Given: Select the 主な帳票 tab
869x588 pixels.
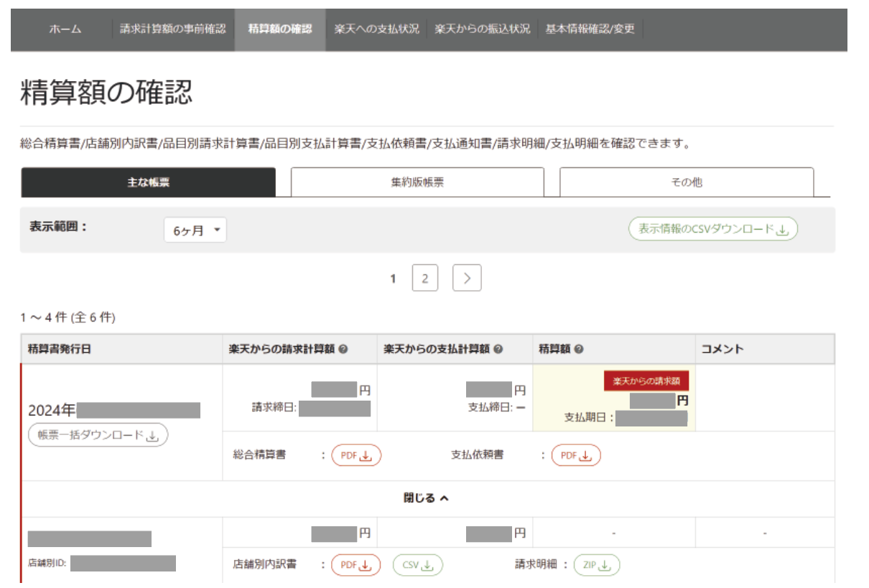Looking at the screenshot, I should tap(149, 182).
